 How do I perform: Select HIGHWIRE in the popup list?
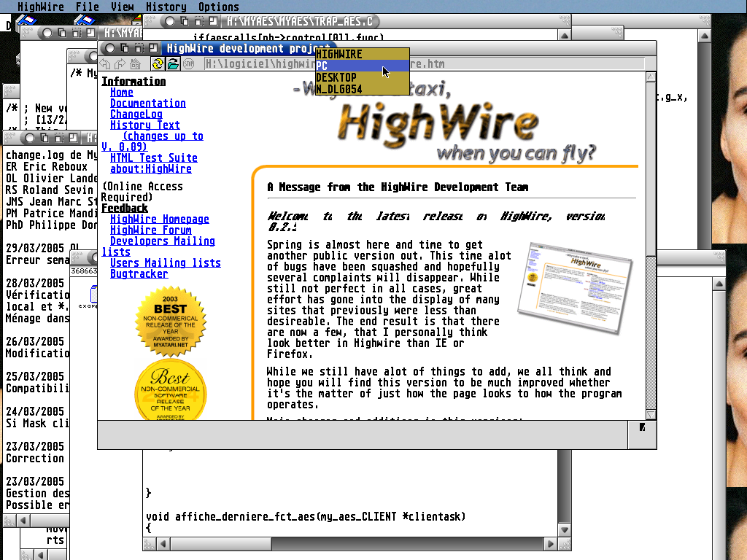[x=362, y=54]
